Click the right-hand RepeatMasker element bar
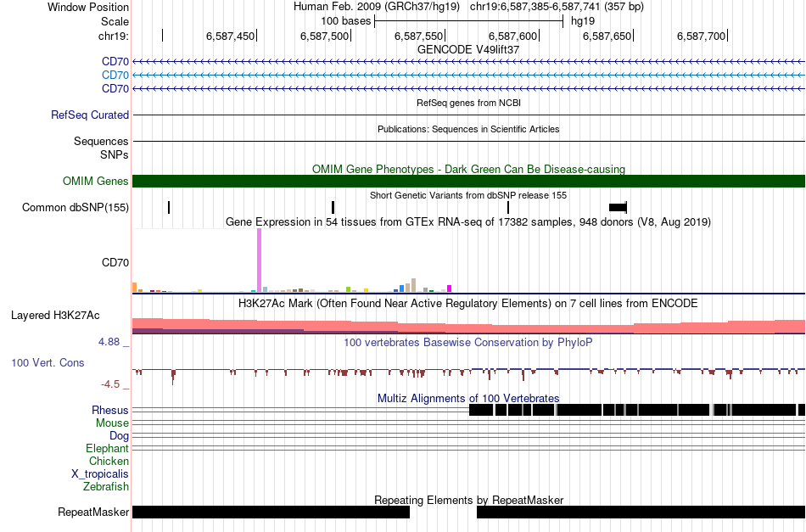Screen dimensions: 806x532 click(x=641, y=512)
